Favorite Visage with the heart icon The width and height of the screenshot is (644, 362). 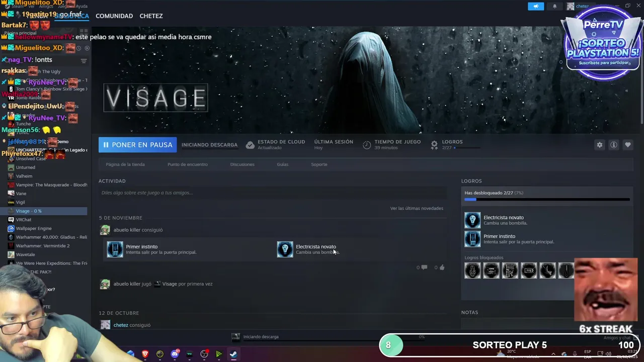[x=627, y=145]
